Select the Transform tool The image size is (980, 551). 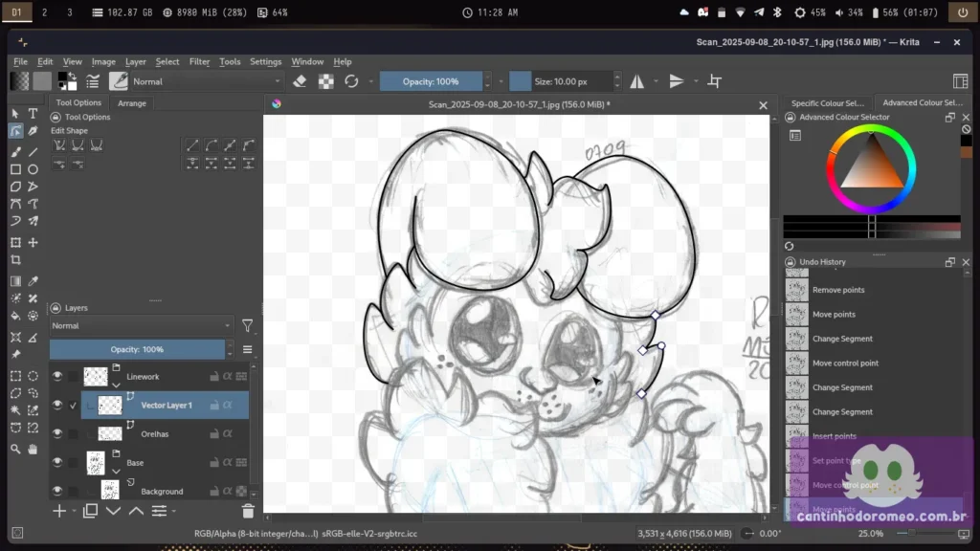[x=15, y=242]
